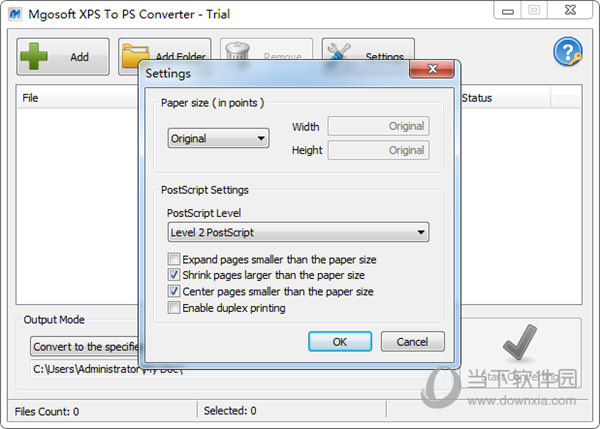Click the green plus Add button

63,57
